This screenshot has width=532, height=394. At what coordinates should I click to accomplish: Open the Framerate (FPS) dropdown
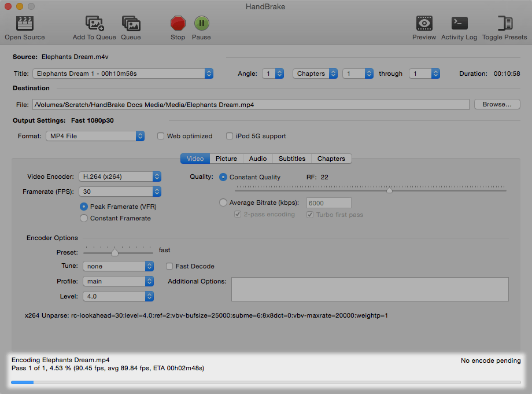(x=120, y=192)
